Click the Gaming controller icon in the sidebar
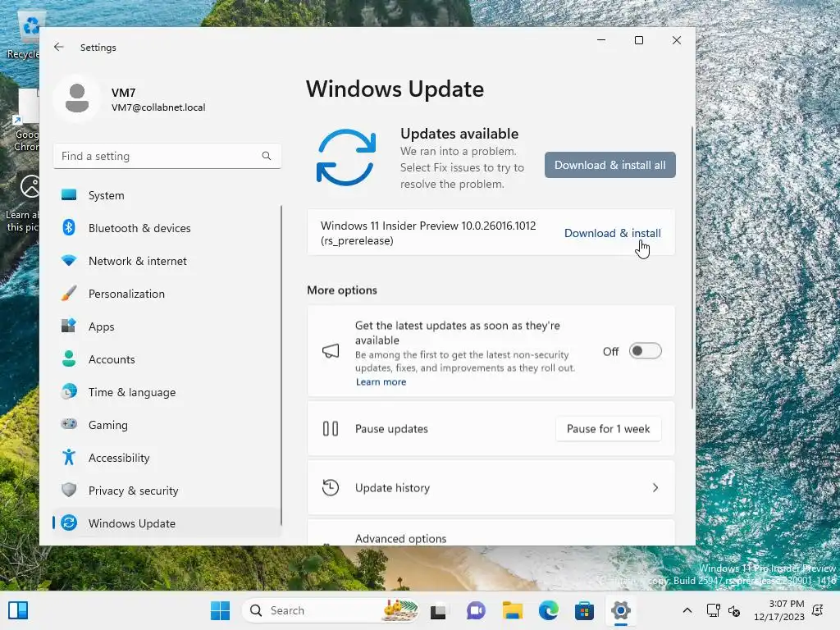The height and width of the screenshot is (630, 840). click(69, 424)
